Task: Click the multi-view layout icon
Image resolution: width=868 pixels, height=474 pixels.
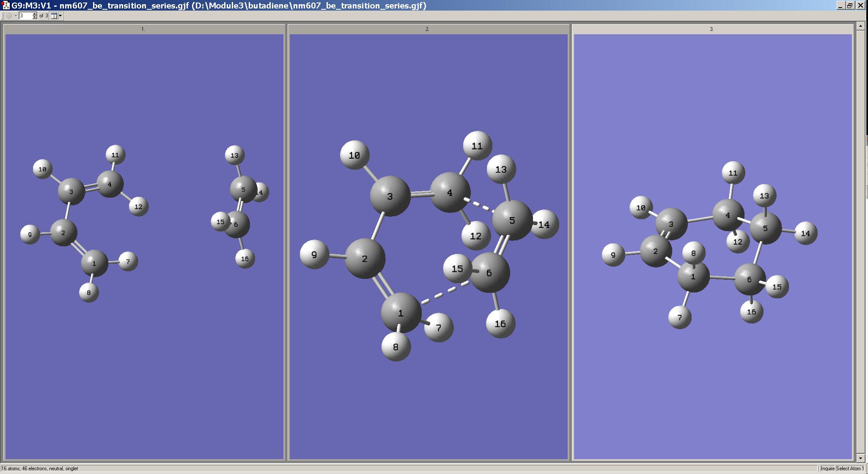Action: 54,16
